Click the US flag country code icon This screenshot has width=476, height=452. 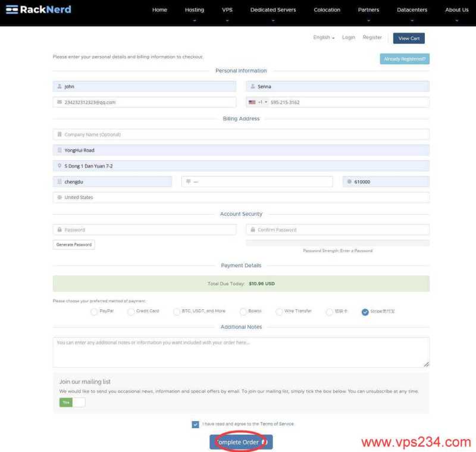click(252, 102)
